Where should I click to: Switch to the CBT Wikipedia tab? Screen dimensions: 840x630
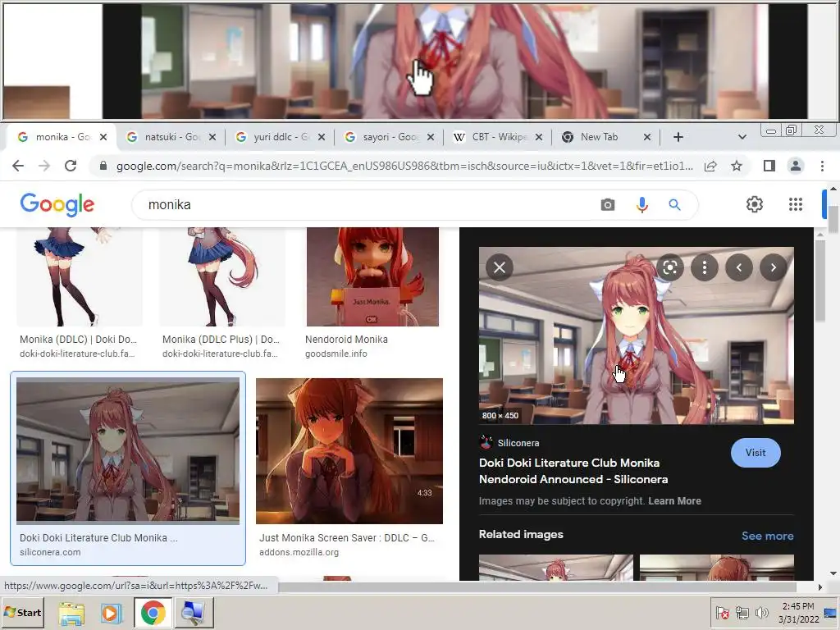pos(498,137)
